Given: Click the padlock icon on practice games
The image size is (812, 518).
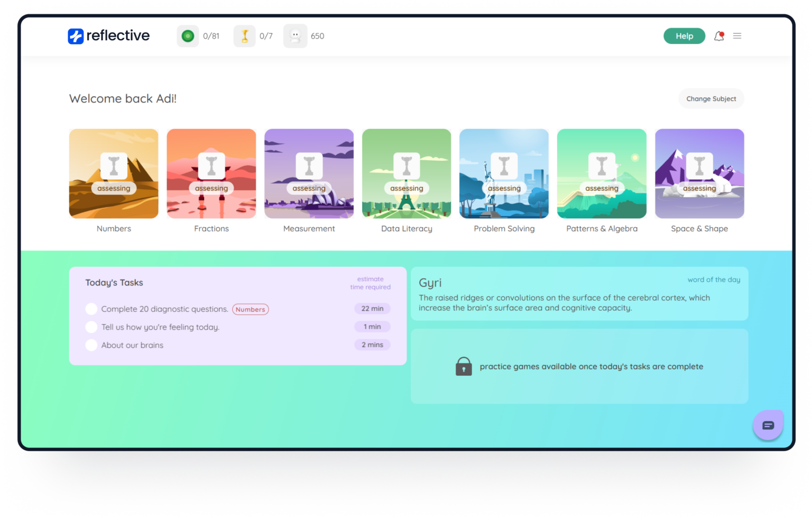Looking at the screenshot, I should coord(464,366).
